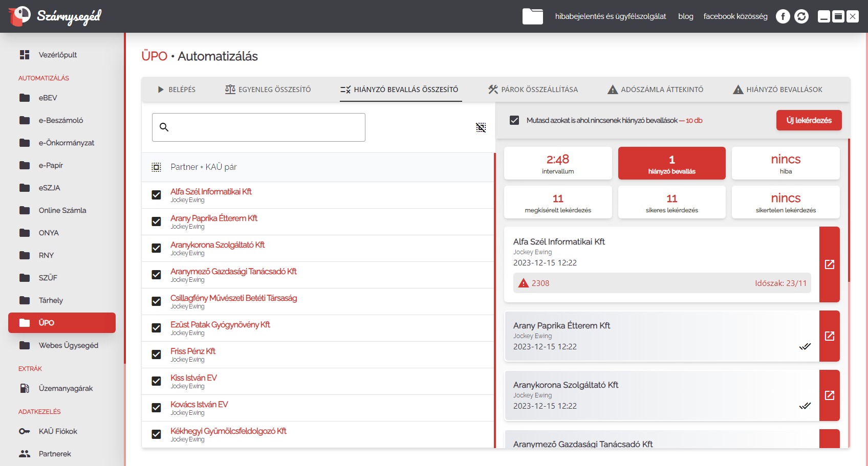Select the 1 hiányzó bevallás stat card
This screenshot has height=466, width=868.
pos(671,163)
